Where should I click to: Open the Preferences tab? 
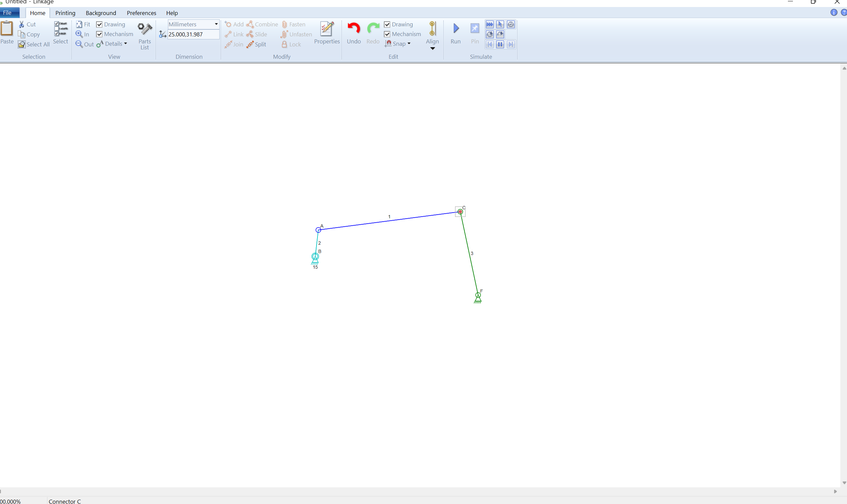(141, 13)
